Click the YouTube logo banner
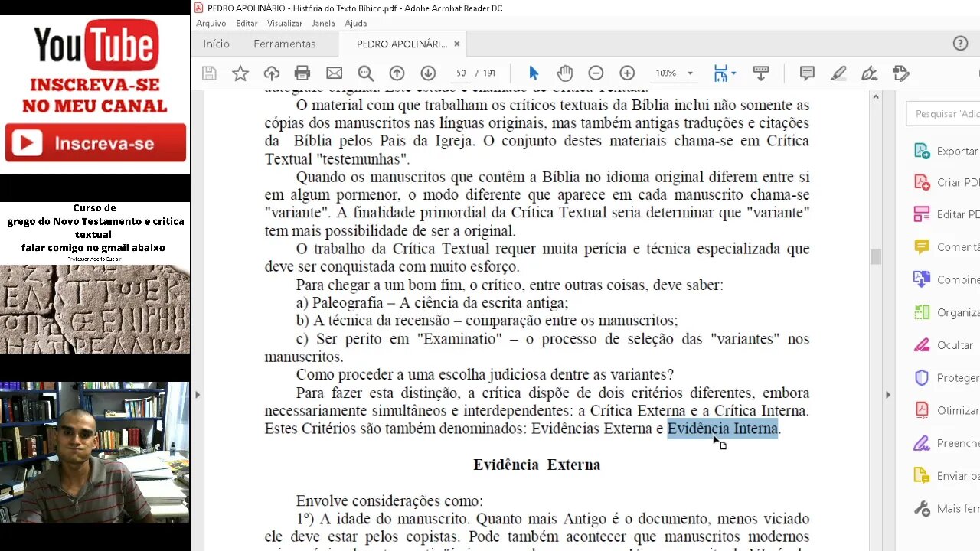The image size is (980, 551). 96,44
